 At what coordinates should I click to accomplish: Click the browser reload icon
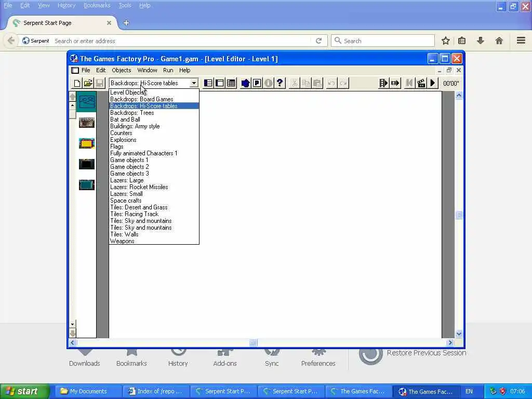pos(318,41)
